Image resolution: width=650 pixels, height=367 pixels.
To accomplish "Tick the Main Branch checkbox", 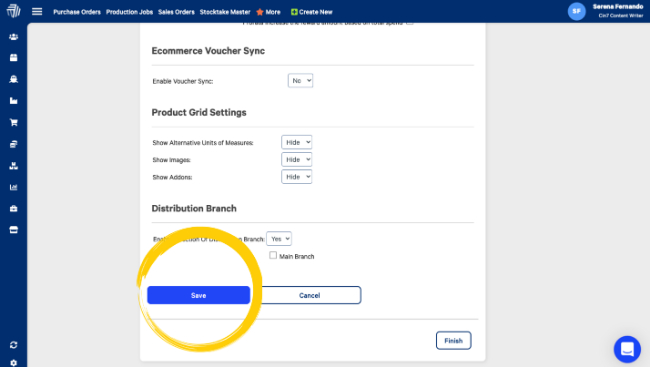I will (273, 255).
